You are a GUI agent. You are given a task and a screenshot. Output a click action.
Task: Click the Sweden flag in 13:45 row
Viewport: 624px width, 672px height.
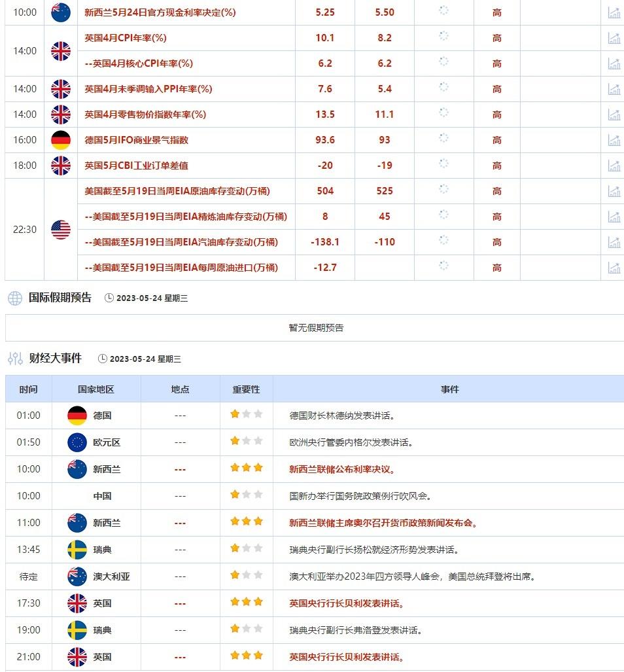tap(77, 550)
